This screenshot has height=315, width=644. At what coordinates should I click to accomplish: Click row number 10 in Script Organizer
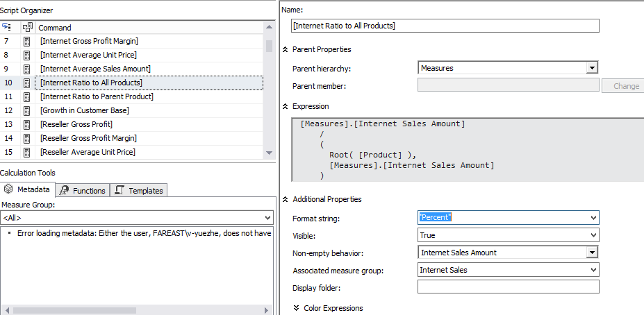8,83
